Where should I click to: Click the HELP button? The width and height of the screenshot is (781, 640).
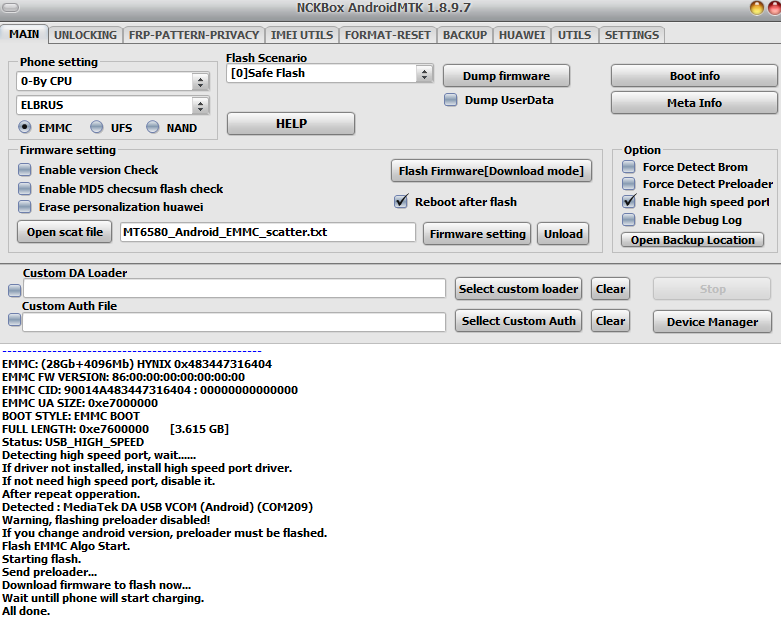tap(291, 124)
